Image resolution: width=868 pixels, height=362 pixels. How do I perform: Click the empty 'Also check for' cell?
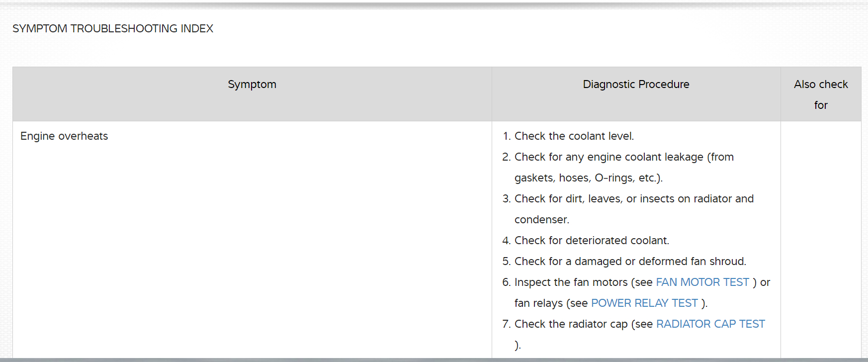click(x=821, y=239)
